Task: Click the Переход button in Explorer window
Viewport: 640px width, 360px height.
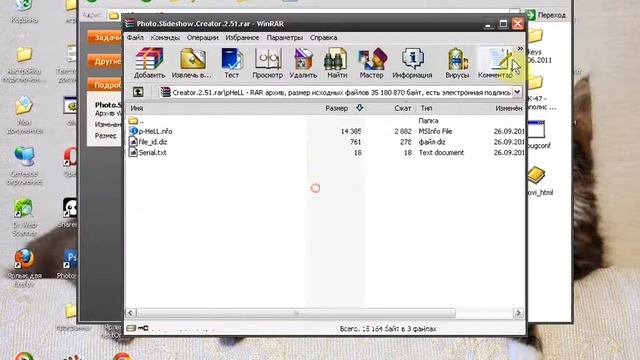Action: coord(545,15)
